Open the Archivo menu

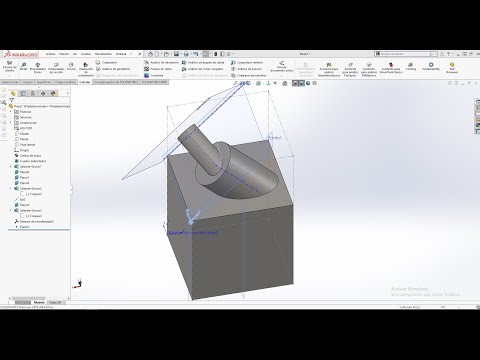tap(50, 54)
